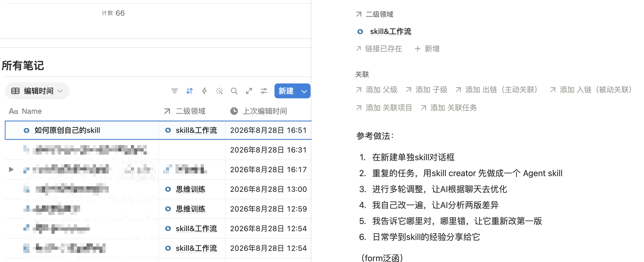Click the 上次编辑时间 column header
The height and width of the screenshot is (262, 644).
259,111
